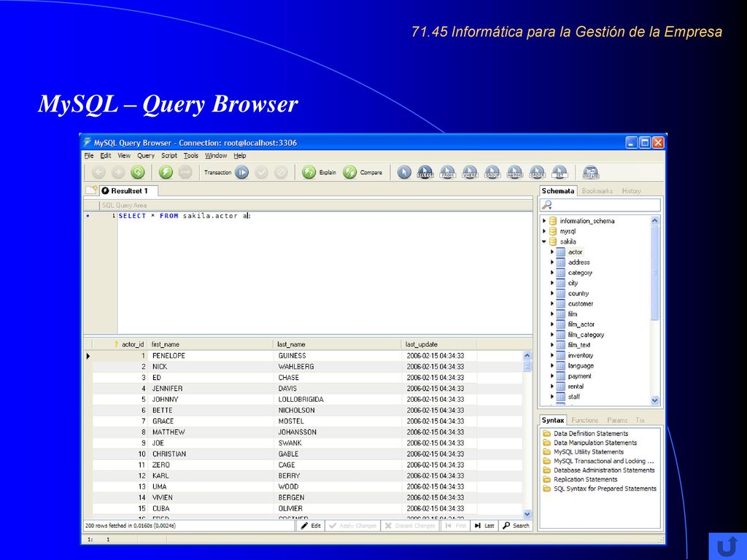Click the Go Forward arrow in the toolbar

[117, 172]
